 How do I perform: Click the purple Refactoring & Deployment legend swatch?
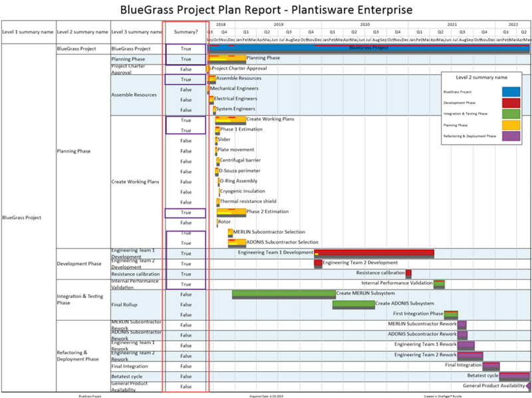511,136
